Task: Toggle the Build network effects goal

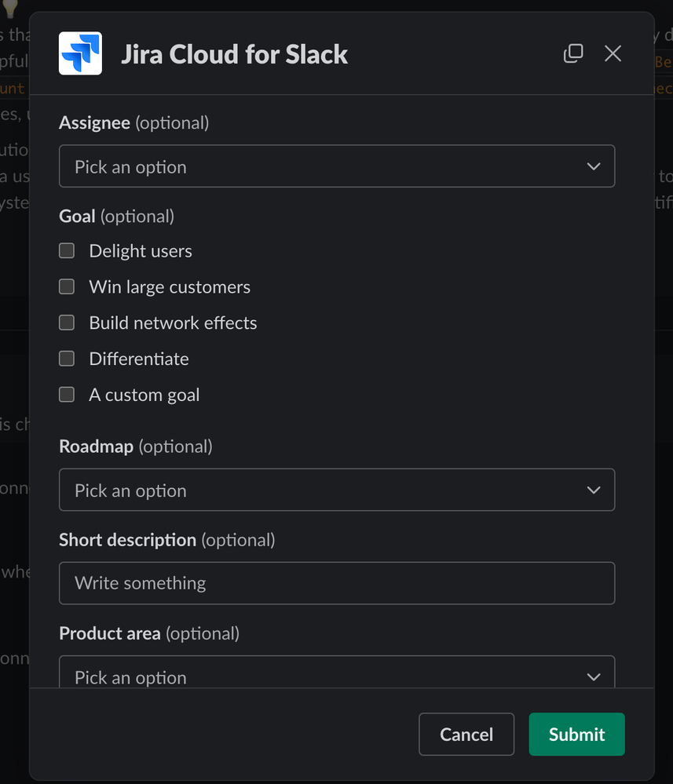Action: [x=67, y=323]
